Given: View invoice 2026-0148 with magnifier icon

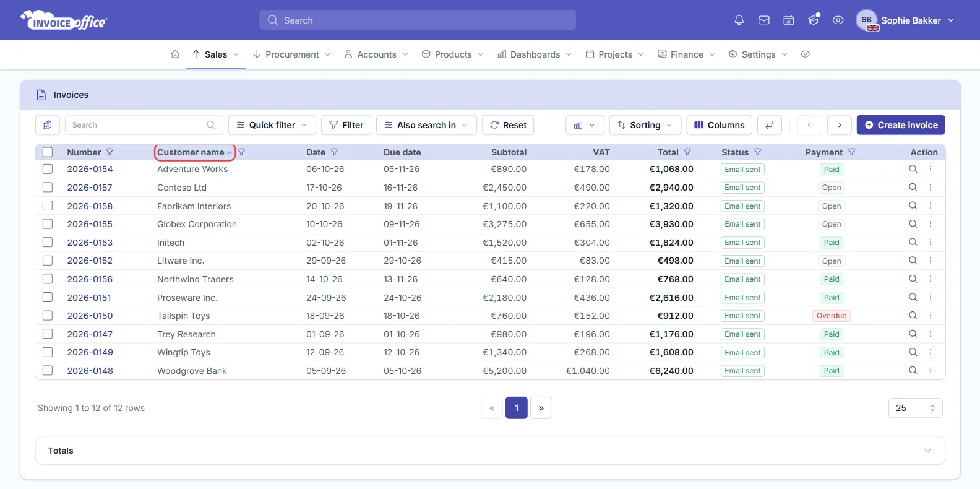Looking at the screenshot, I should pyautogui.click(x=913, y=371).
